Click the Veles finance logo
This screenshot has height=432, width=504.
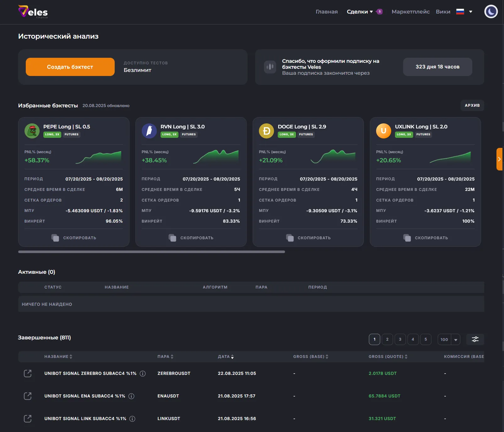coord(33,12)
